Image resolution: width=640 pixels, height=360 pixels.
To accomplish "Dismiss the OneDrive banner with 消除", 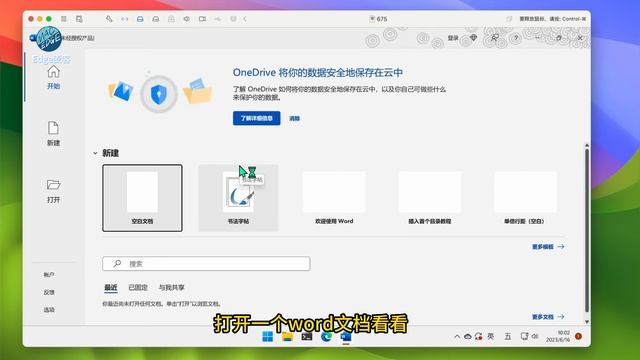I will click(294, 118).
